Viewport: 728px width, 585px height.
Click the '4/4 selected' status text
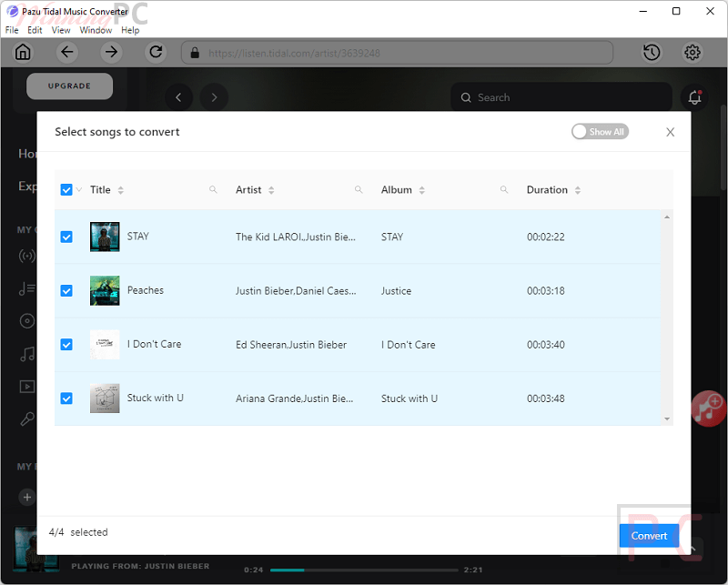coord(78,532)
